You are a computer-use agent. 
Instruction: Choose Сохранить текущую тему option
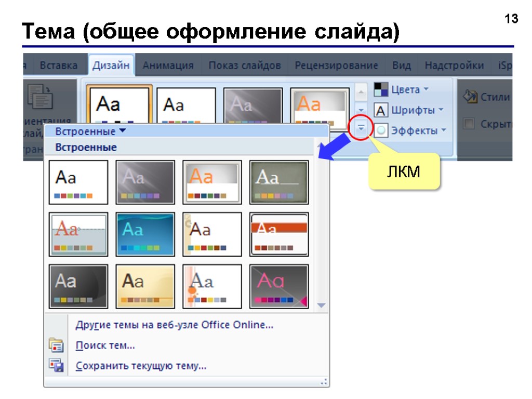(x=141, y=366)
